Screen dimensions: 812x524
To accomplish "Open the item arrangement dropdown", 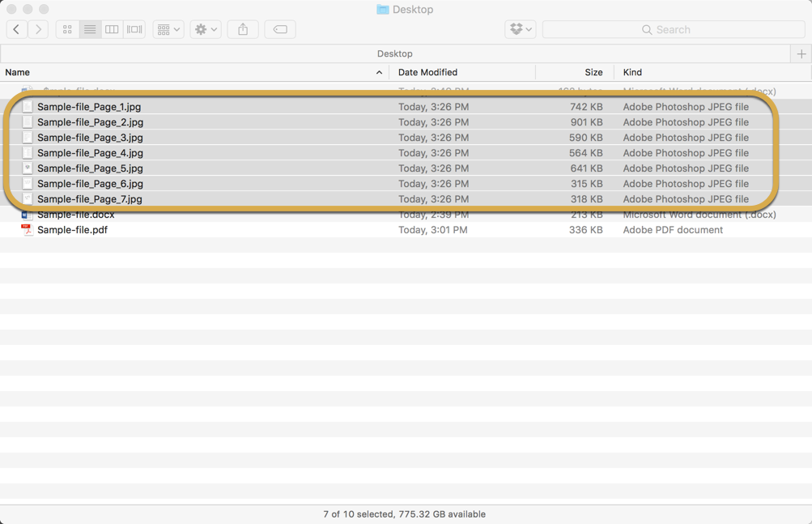I will pyautogui.click(x=168, y=29).
